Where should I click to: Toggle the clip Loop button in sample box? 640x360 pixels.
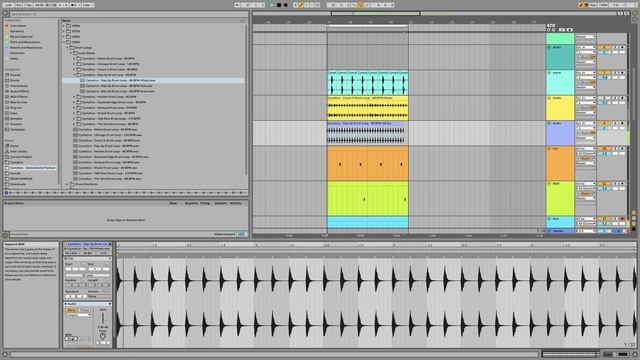coord(89,276)
